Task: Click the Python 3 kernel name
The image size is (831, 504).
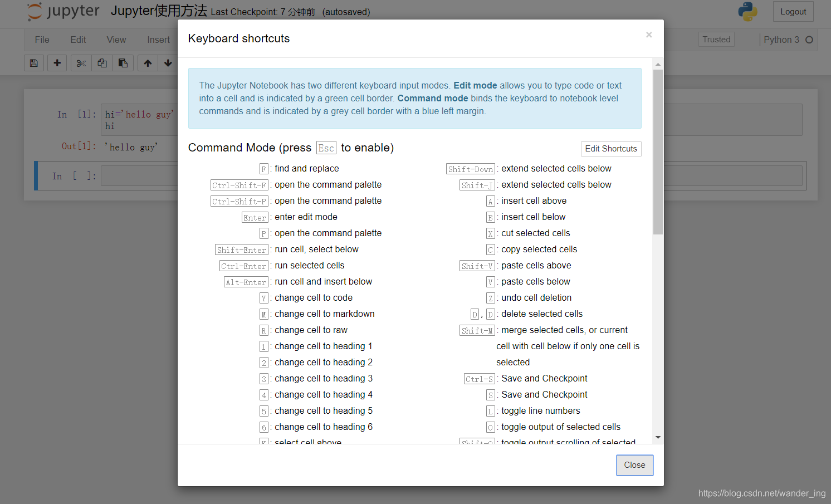Action: (781, 40)
